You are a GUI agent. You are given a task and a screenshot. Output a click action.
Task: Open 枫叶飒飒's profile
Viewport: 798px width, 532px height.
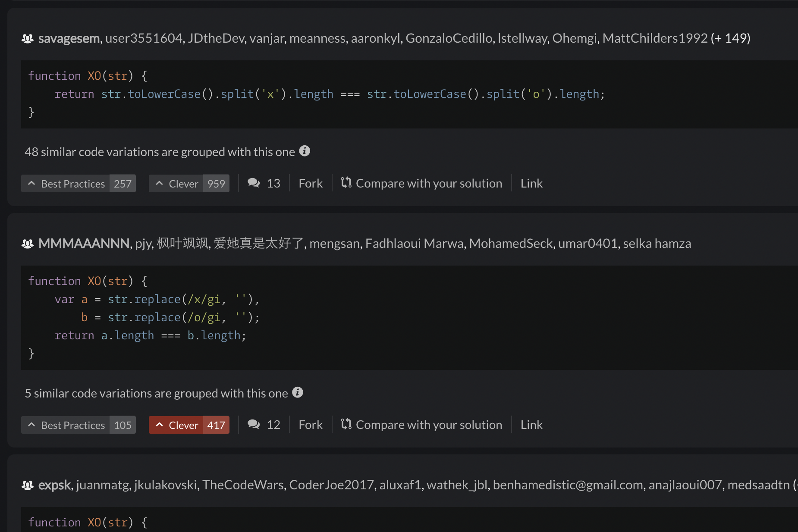(182, 244)
